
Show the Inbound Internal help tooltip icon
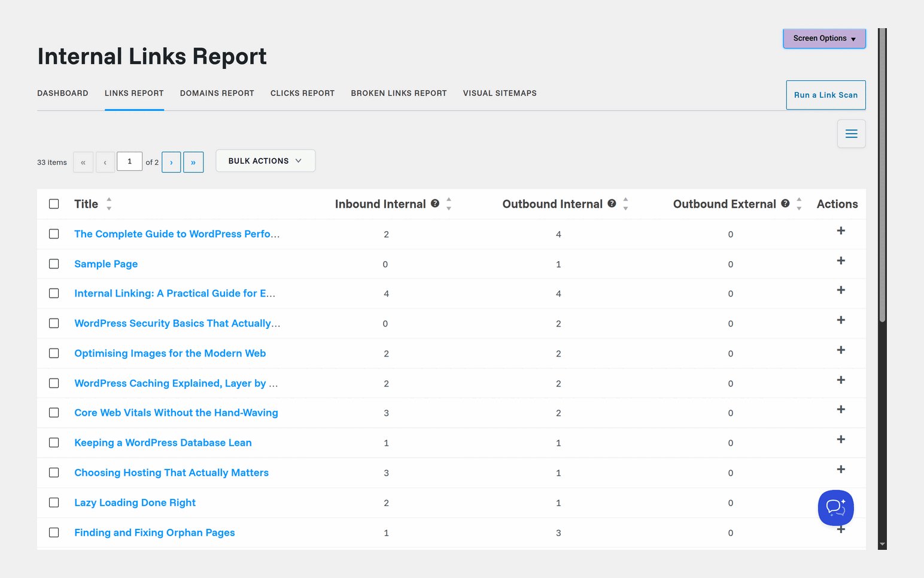click(435, 204)
